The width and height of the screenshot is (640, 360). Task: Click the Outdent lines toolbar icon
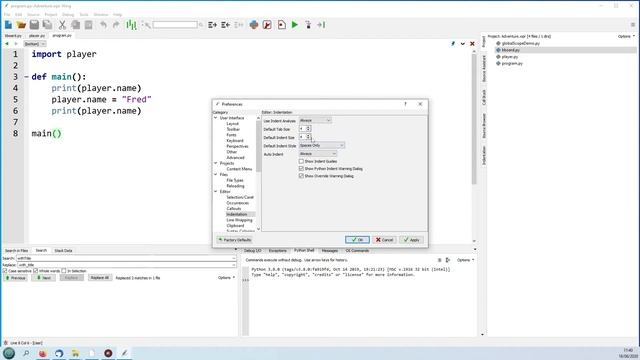225,25
